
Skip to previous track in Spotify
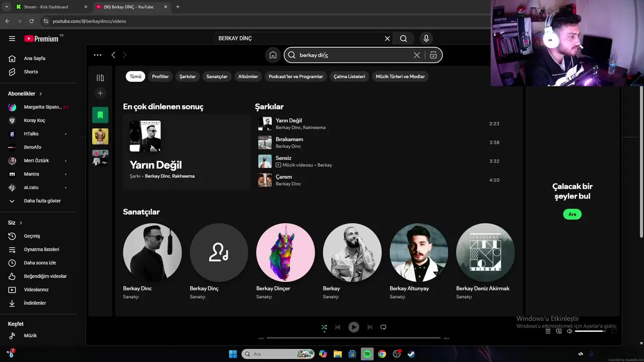coord(338,327)
